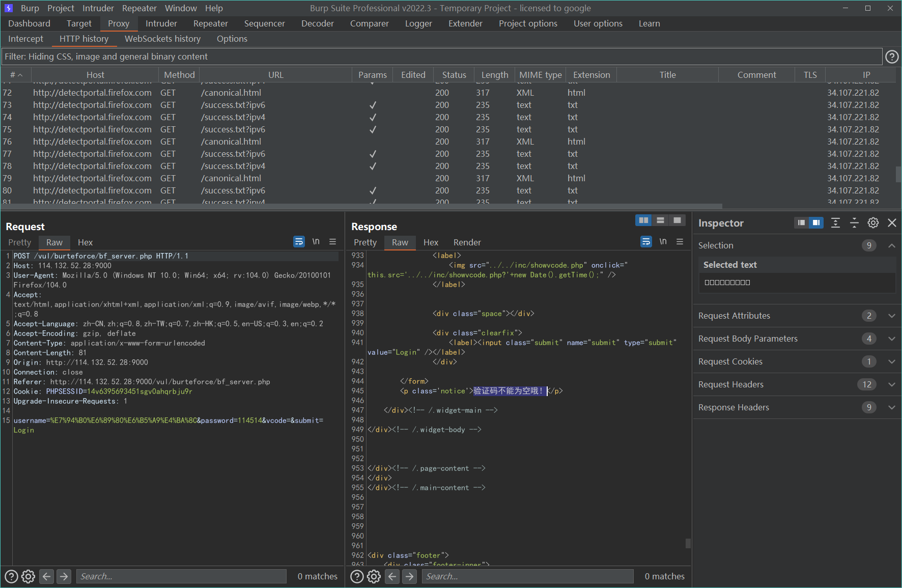Switch to the Decoder tab

pos(318,23)
